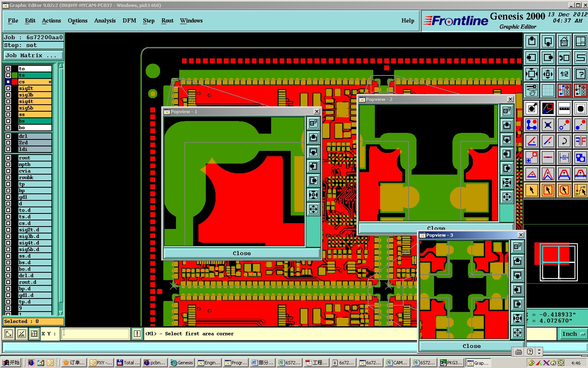588x368 pixels.
Task: Open the Edit menu
Action: [x=30, y=20]
